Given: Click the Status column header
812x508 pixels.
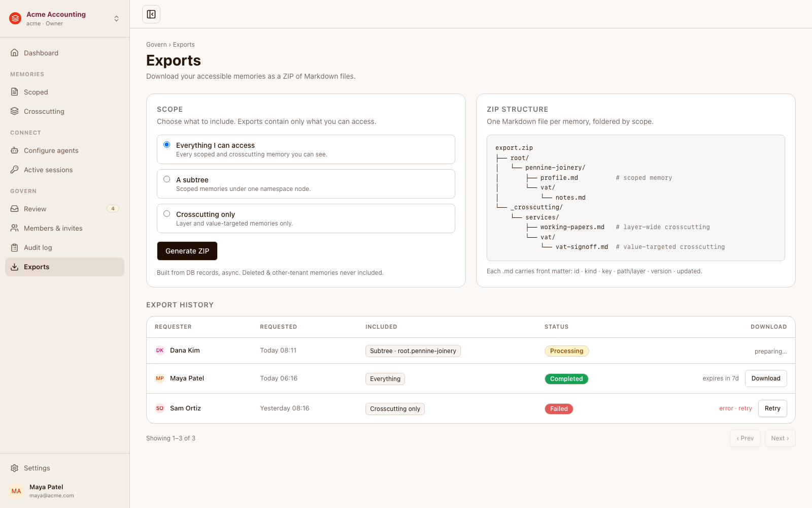Looking at the screenshot, I should [x=557, y=327].
